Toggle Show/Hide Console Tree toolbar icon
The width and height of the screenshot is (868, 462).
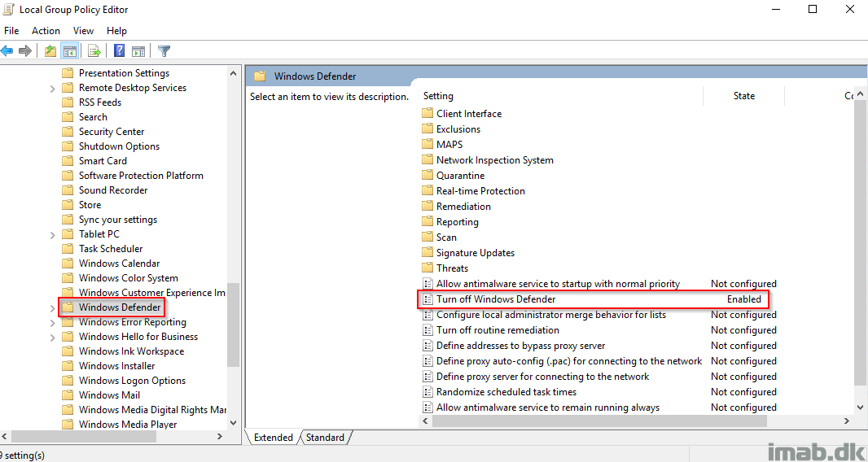(x=69, y=51)
